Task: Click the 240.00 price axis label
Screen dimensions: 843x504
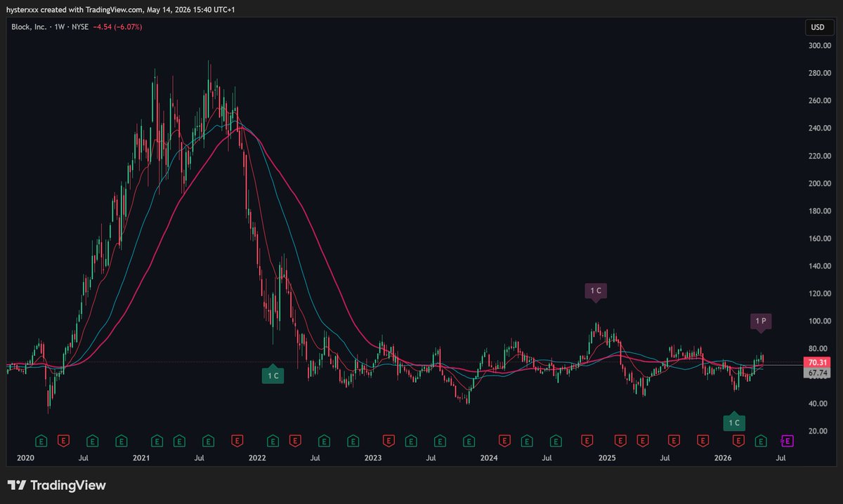Action: click(819, 128)
